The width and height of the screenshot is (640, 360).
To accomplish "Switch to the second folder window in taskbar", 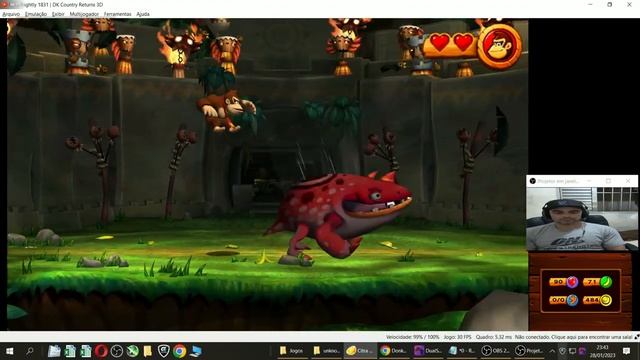I will [326, 351].
